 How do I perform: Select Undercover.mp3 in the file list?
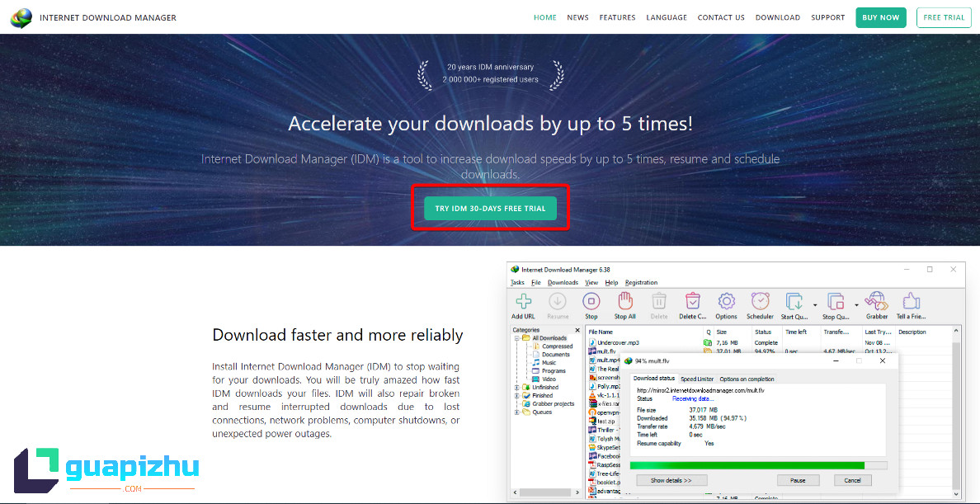pos(618,342)
